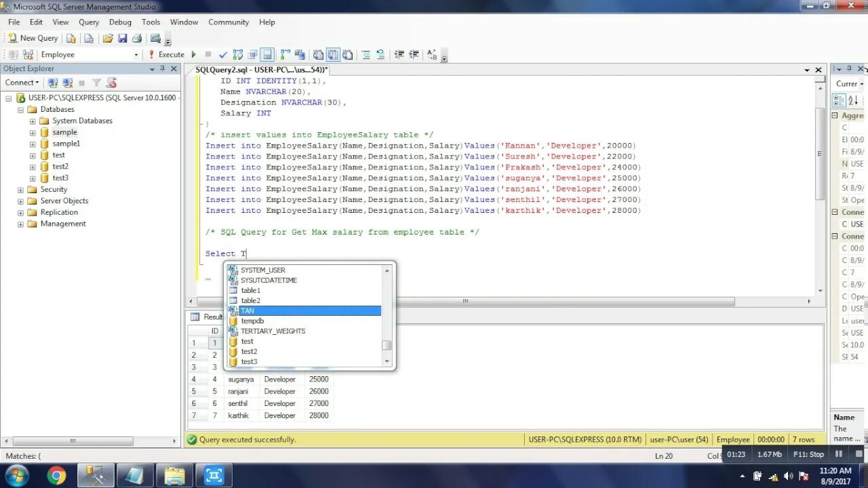Image resolution: width=868 pixels, height=488 pixels.
Task: Save the query with the floppy disk icon
Action: coord(123,38)
